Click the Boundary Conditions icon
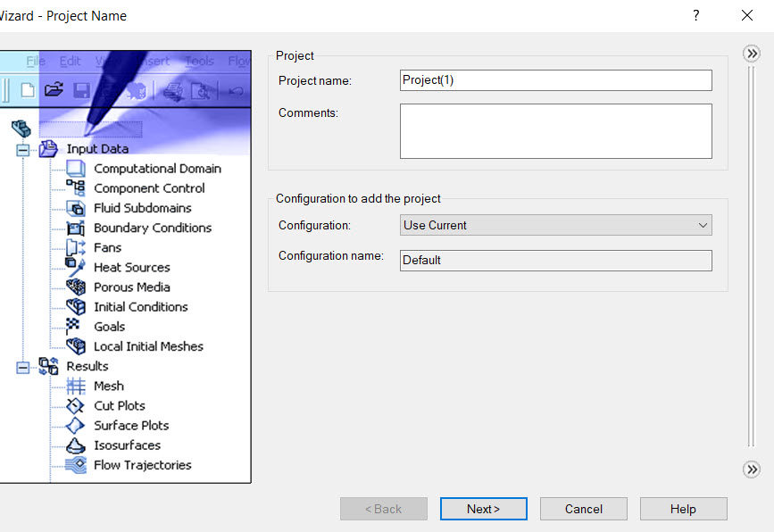 (x=76, y=228)
